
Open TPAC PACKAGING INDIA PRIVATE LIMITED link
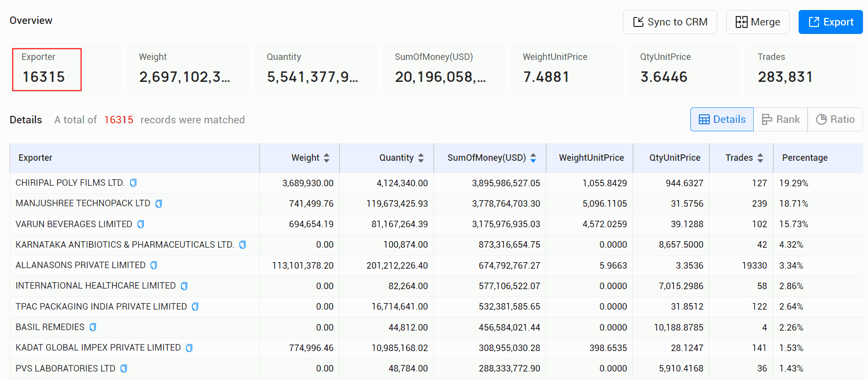(101, 307)
